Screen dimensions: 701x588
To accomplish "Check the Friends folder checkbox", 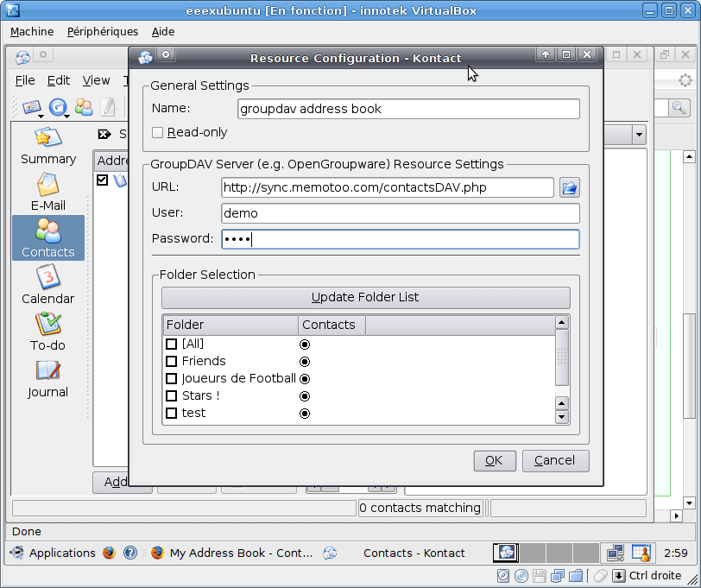I will [171, 361].
